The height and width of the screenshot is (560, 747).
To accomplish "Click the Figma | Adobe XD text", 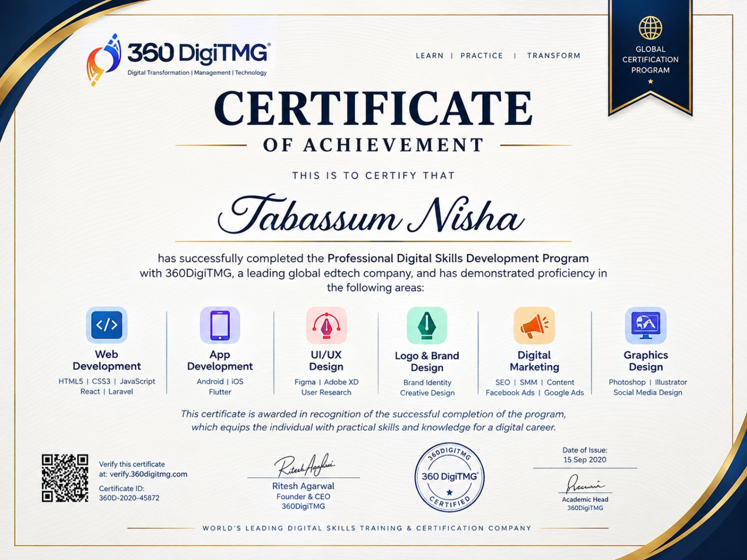I will [326, 382].
